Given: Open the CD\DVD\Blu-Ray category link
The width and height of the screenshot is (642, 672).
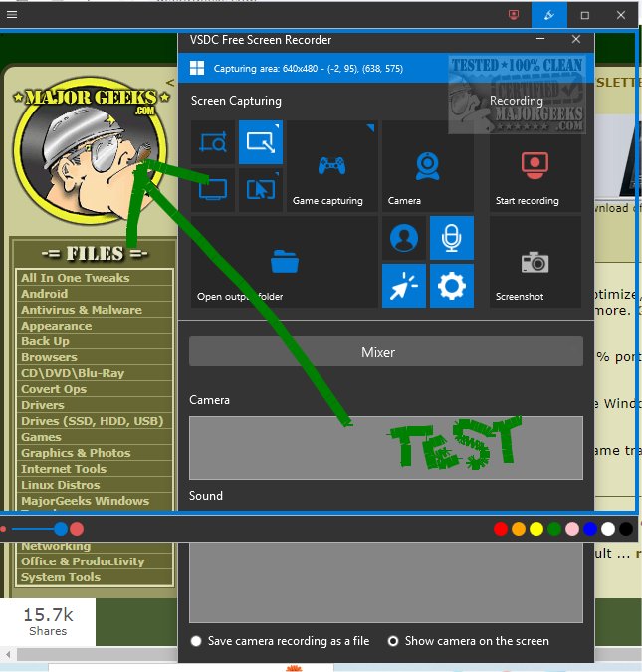Looking at the screenshot, I should tap(73, 373).
